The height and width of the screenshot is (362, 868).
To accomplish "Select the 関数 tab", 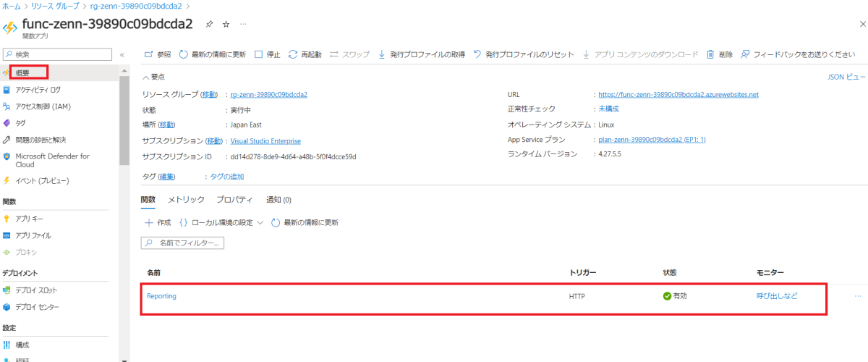I will tap(148, 200).
